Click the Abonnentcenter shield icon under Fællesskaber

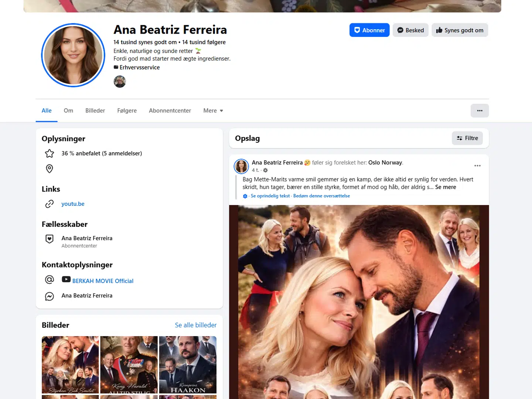[49, 239]
